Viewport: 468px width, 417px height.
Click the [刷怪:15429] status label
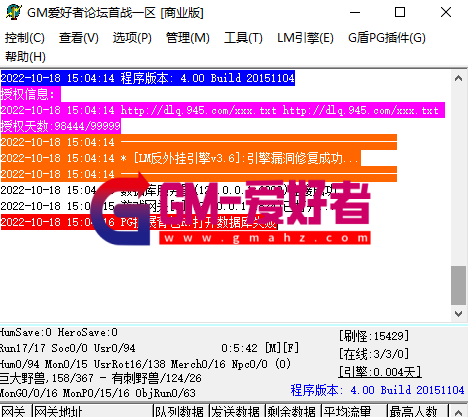pyautogui.click(x=374, y=336)
